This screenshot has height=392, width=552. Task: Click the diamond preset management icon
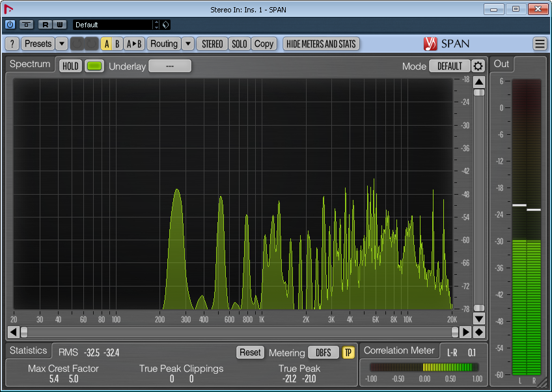pos(165,25)
